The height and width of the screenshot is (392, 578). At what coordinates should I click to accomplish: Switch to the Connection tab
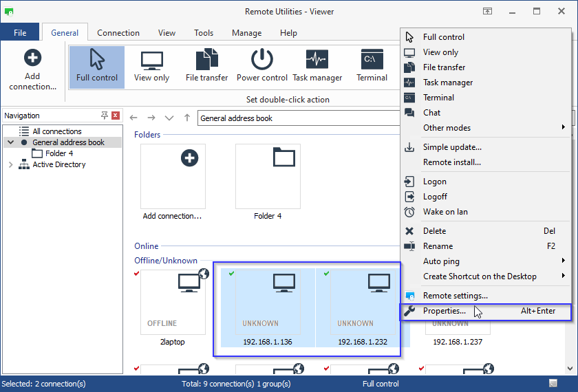pos(118,33)
